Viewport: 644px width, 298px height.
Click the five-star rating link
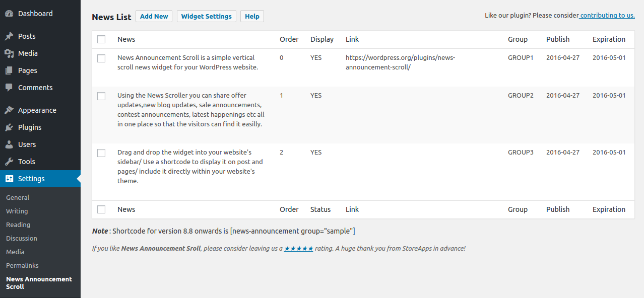[x=299, y=249]
